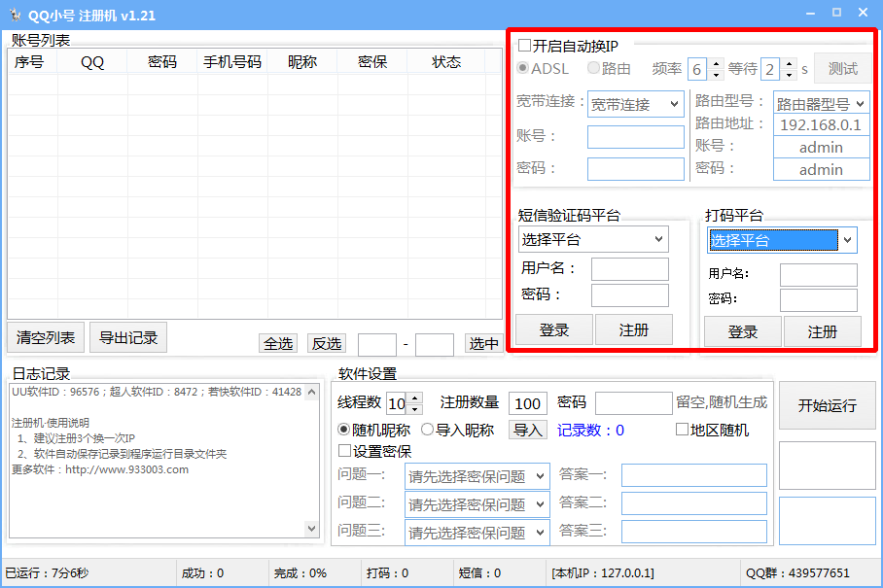Screen dimensions: 883x588
Task: Minimize the QQ小号 注册机 window
Action: pos(811,13)
